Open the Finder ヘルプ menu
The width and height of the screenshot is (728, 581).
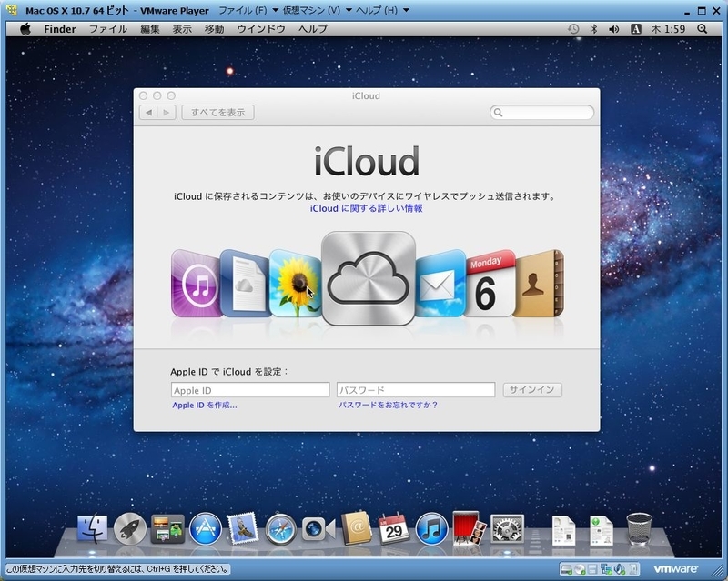[x=313, y=29]
